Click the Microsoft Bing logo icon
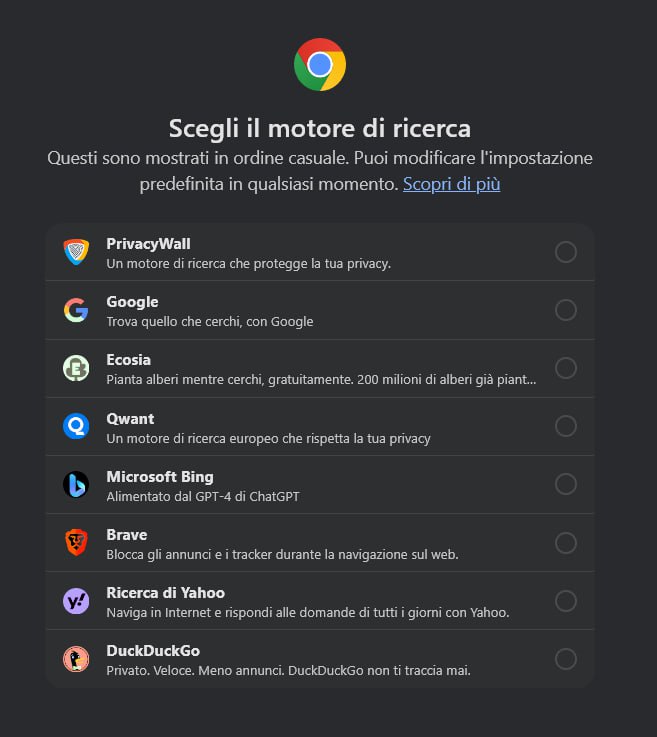This screenshot has height=737, width=657. coord(76,484)
